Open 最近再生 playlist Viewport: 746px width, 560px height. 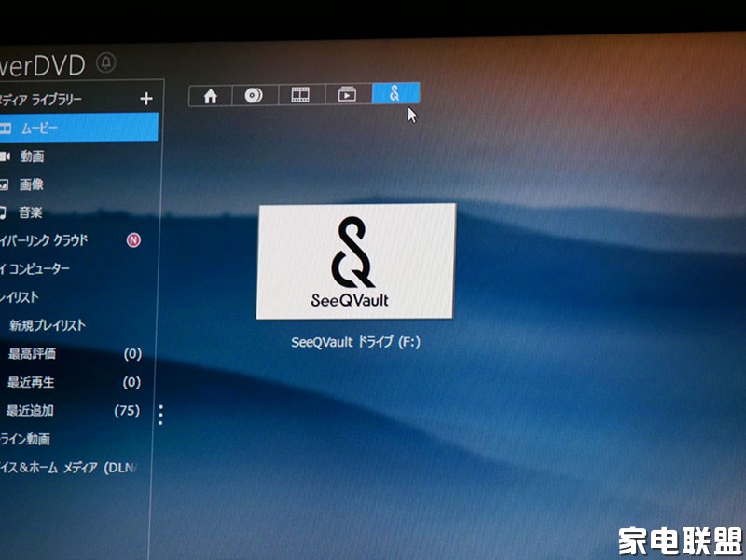[x=31, y=382]
